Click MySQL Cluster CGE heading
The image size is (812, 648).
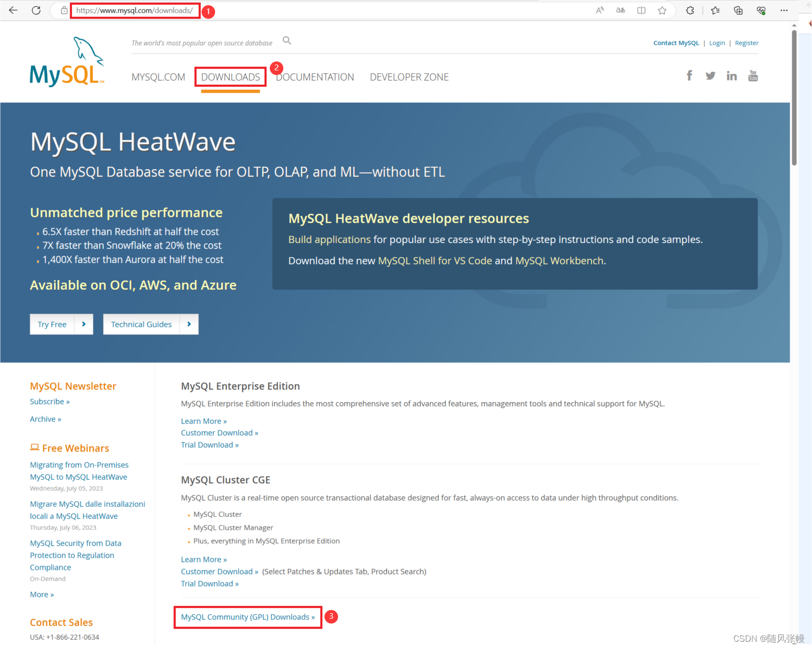[226, 480]
